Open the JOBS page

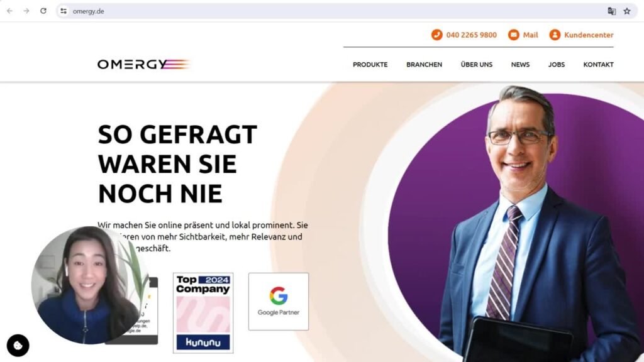pos(557,65)
